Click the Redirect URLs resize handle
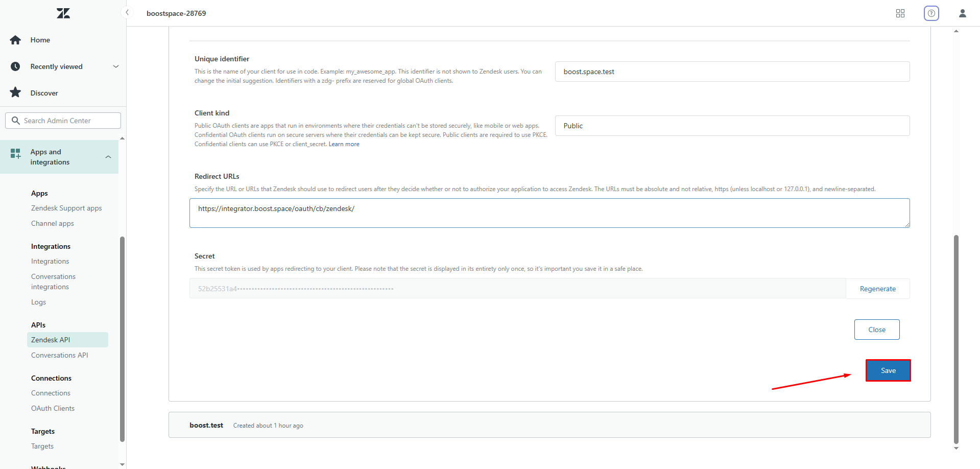 [x=907, y=225]
